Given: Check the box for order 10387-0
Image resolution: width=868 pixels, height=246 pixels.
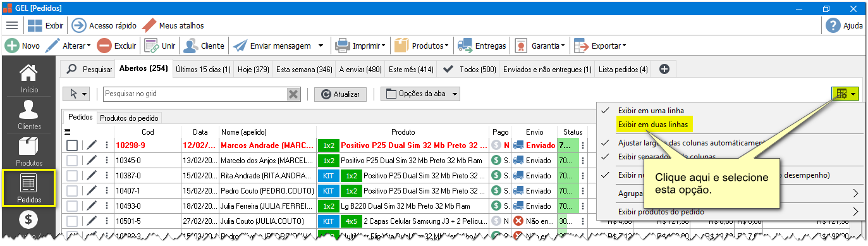Looking at the screenshot, I should (73, 175).
